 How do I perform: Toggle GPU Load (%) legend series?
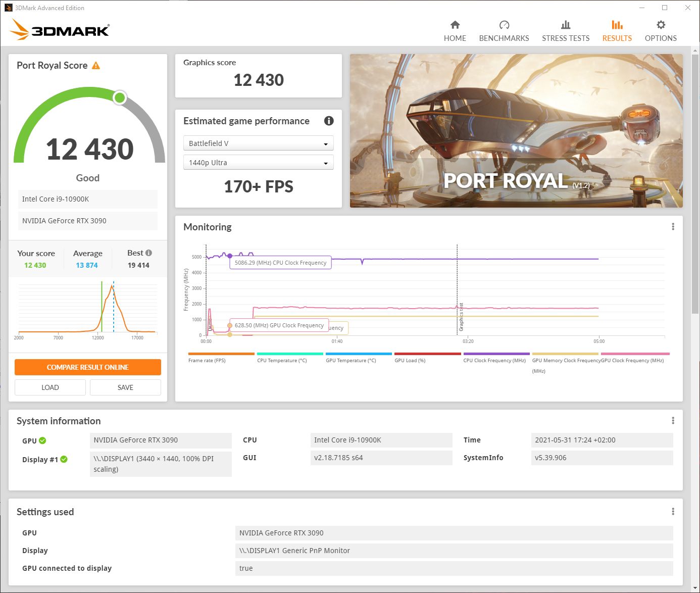[x=427, y=357]
